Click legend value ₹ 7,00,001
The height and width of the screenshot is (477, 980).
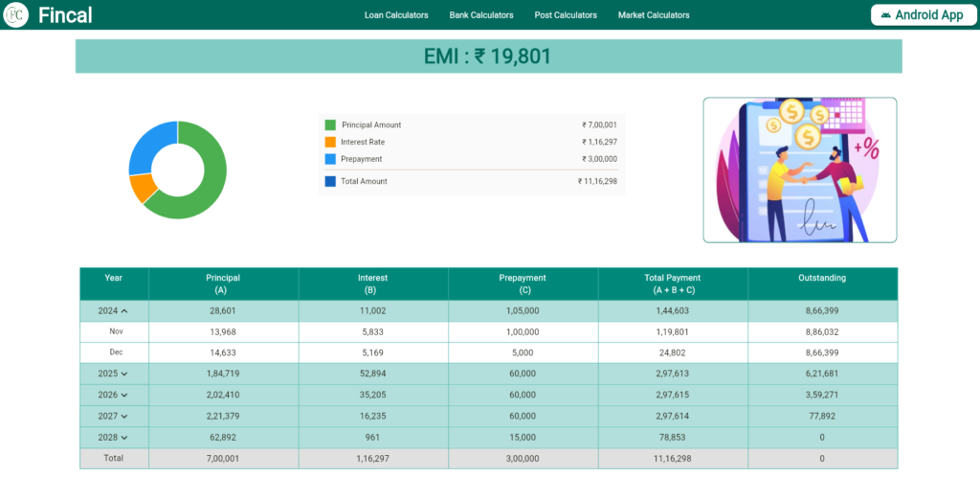599,125
